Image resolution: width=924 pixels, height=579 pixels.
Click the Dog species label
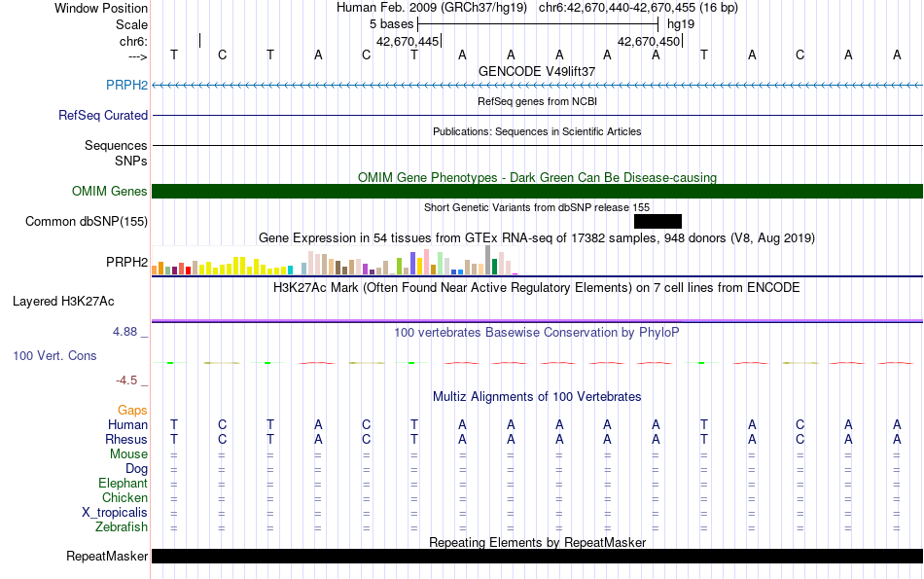pos(136,469)
